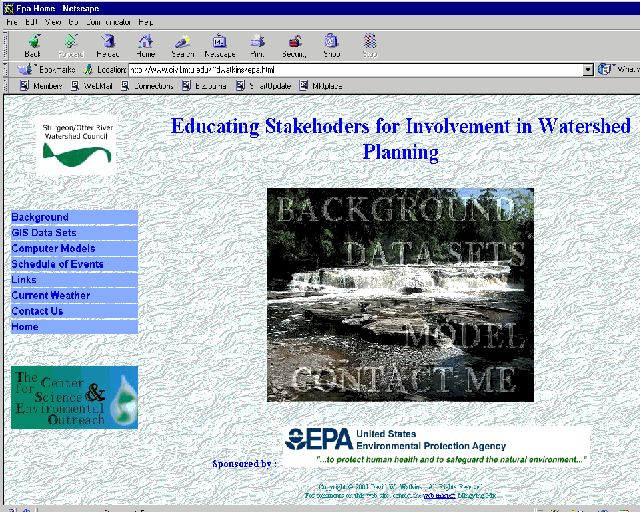Image resolution: width=640 pixels, height=512 pixels.
Task: Click the Back toolbar icon
Action: (x=32, y=45)
